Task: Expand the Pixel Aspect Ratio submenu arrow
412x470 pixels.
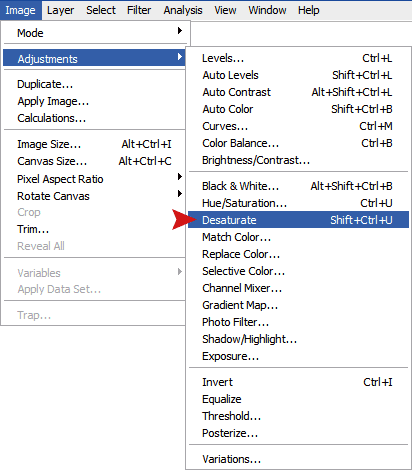Action: click(x=180, y=177)
